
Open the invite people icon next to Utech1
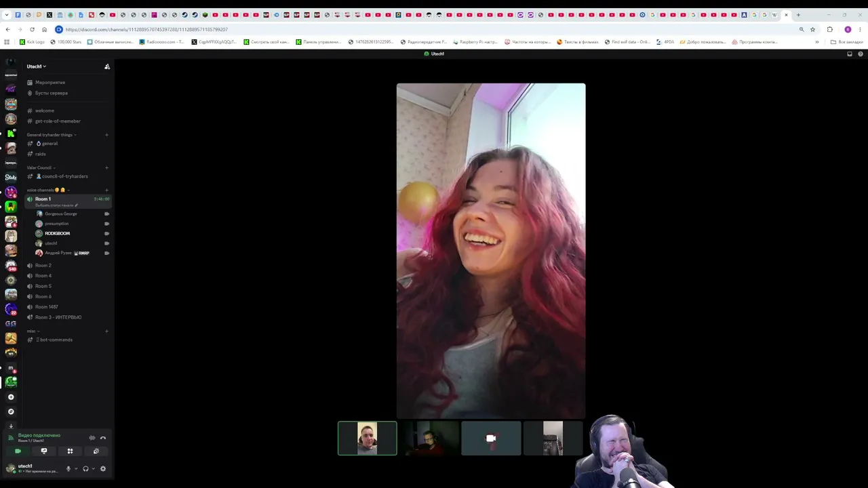point(107,66)
